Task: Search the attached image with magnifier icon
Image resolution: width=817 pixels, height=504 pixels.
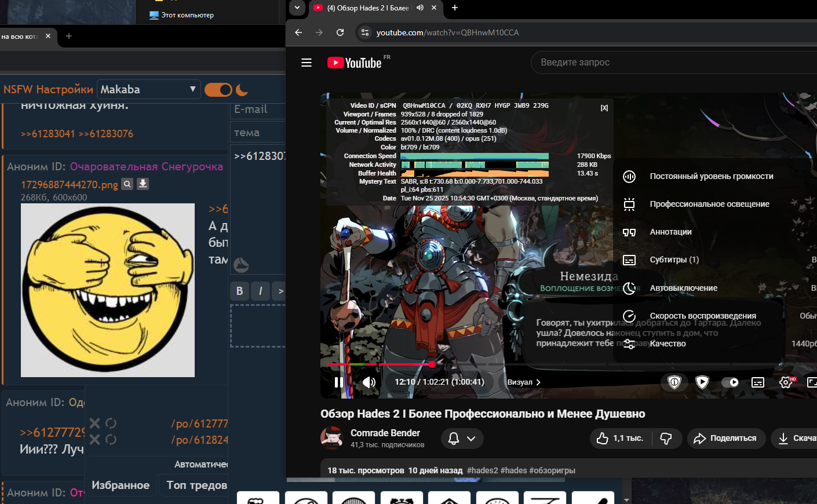Action: tap(127, 184)
